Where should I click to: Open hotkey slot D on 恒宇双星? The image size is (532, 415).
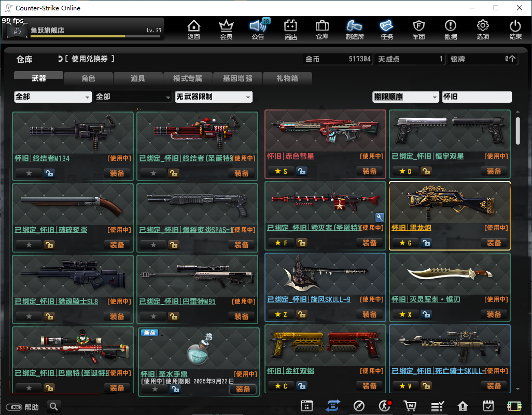tap(405, 171)
